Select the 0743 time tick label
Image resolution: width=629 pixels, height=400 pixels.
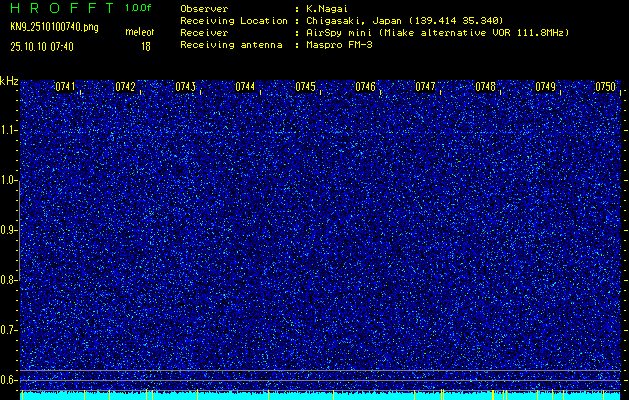(185, 87)
